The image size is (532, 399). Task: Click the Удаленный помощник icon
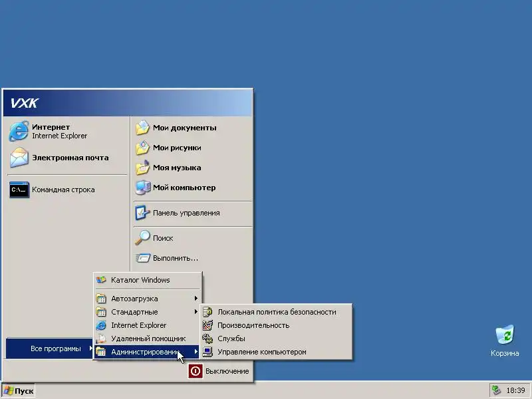(x=101, y=338)
